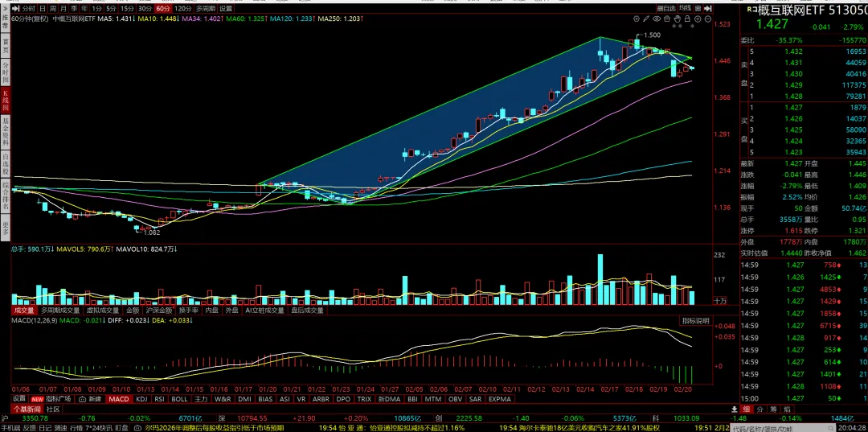
Task: Select the 30分 period
Action: [x=145, y=9]
